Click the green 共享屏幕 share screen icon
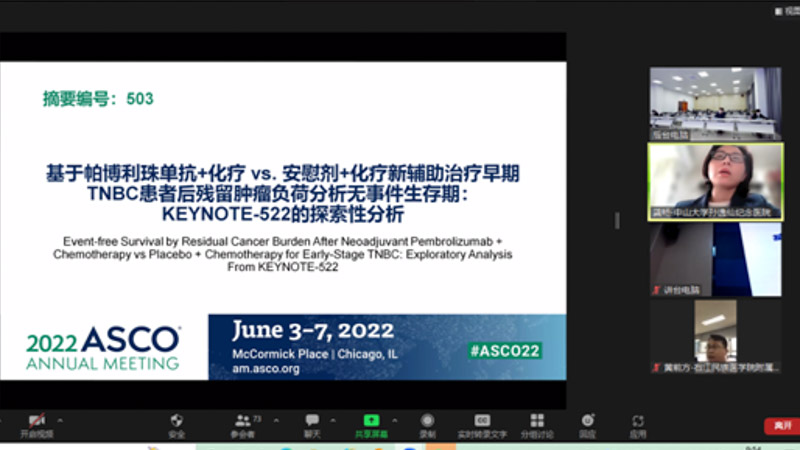Screen dimensions: 800x450 pos(371,420)
